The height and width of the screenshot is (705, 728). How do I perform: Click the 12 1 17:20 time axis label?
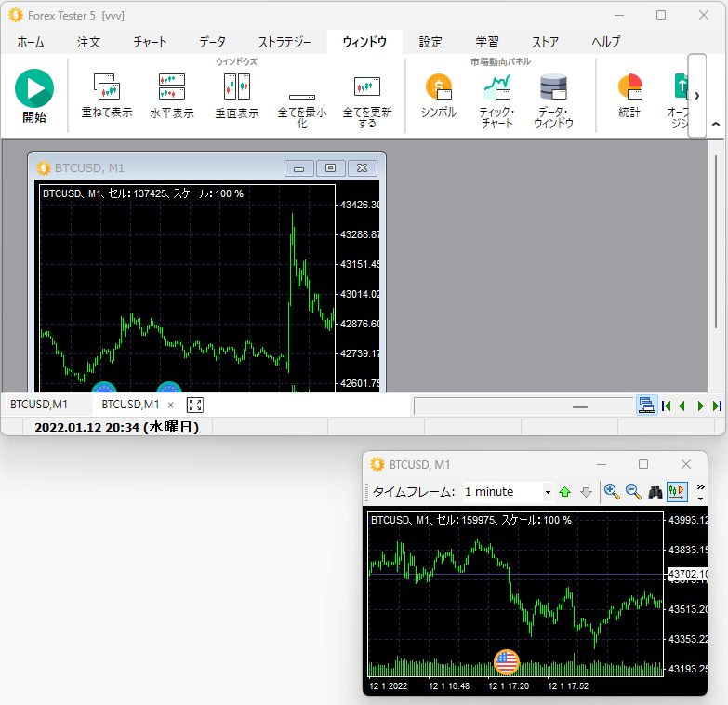point(509,686)
